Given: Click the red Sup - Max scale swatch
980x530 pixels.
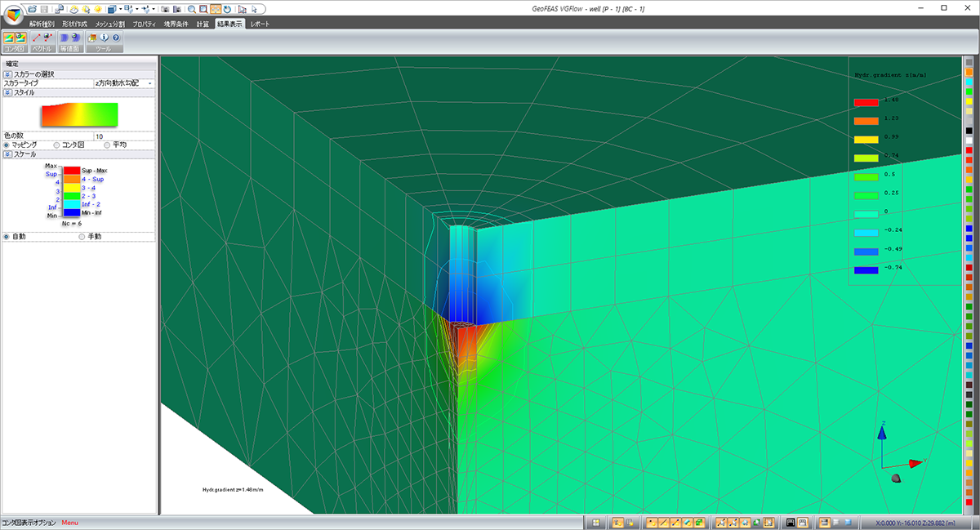Looking at the screenshot, I should point(71,170).
